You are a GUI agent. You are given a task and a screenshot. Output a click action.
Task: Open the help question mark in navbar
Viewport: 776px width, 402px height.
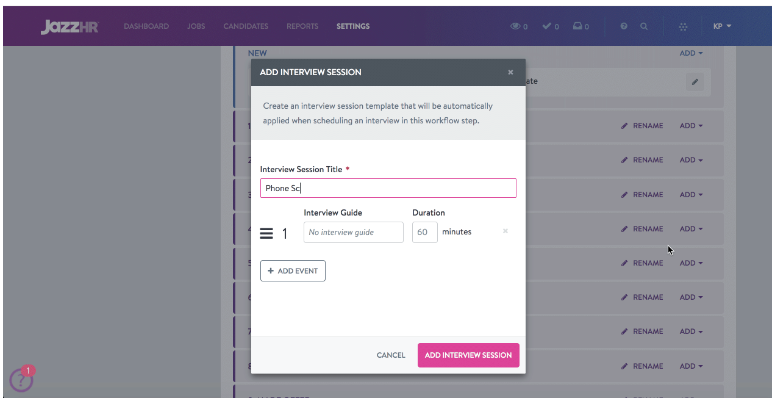click(x=624, y=26)
